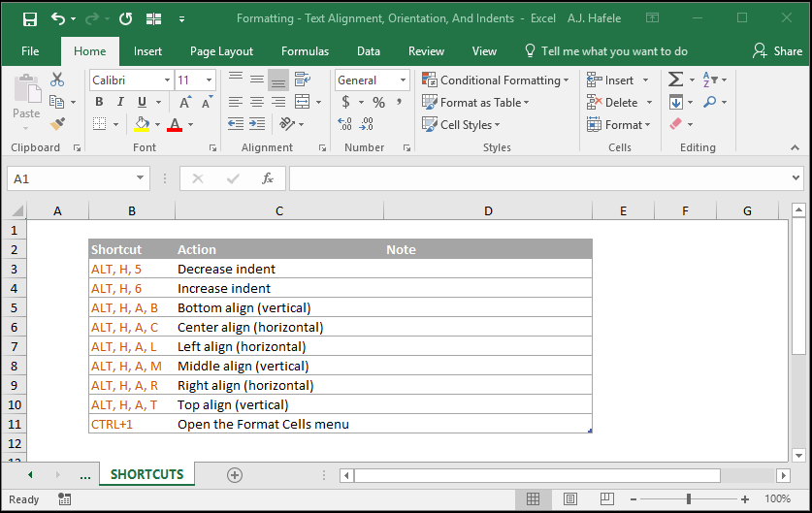Open the font size 11 dropdown
Image resolution: width=812 pixels, height=513 pixels.
(x=210, y=80)
